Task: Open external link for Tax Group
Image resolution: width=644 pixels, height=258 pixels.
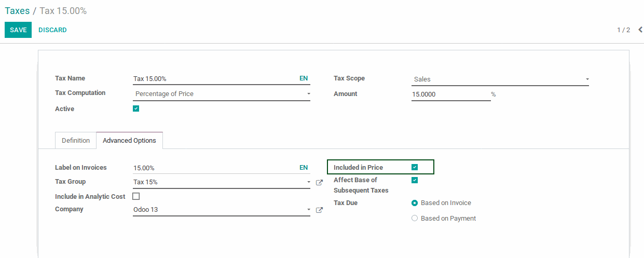Action: click(319, 182)
